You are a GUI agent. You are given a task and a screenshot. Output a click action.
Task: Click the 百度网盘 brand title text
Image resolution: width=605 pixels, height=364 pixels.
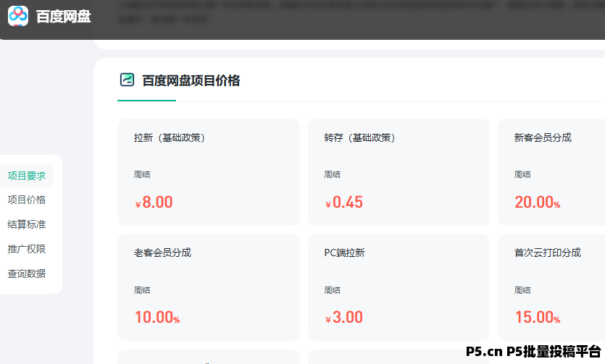(x=64, y=17)
